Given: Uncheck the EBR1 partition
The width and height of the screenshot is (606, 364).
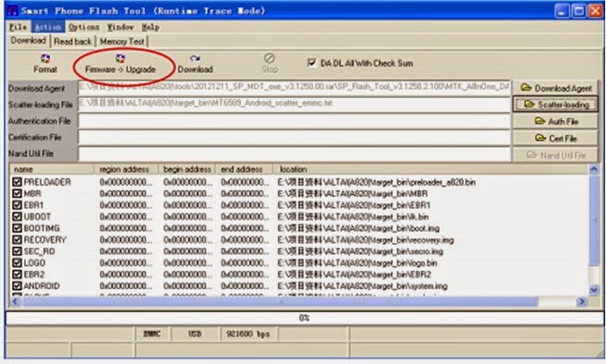Looking at the screenshot, I should point(17,205).
